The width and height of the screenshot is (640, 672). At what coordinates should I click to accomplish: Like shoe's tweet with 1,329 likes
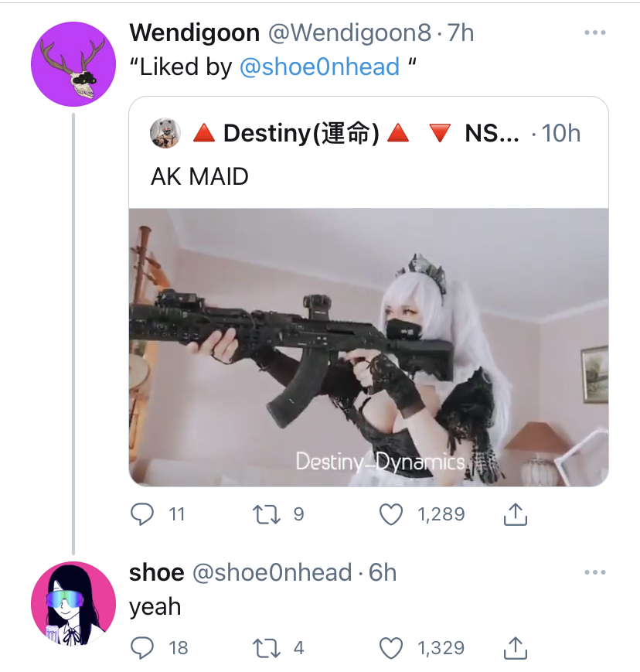[391, 648]
